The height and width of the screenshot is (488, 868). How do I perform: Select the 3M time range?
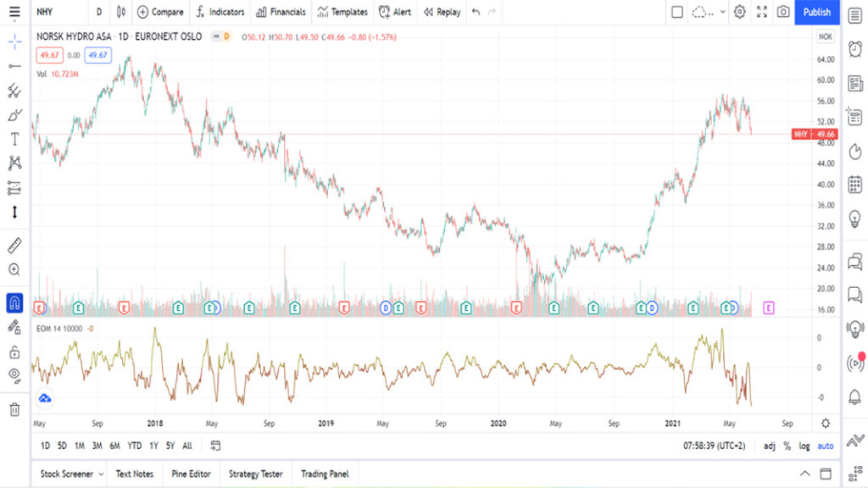tap(97, 446)
